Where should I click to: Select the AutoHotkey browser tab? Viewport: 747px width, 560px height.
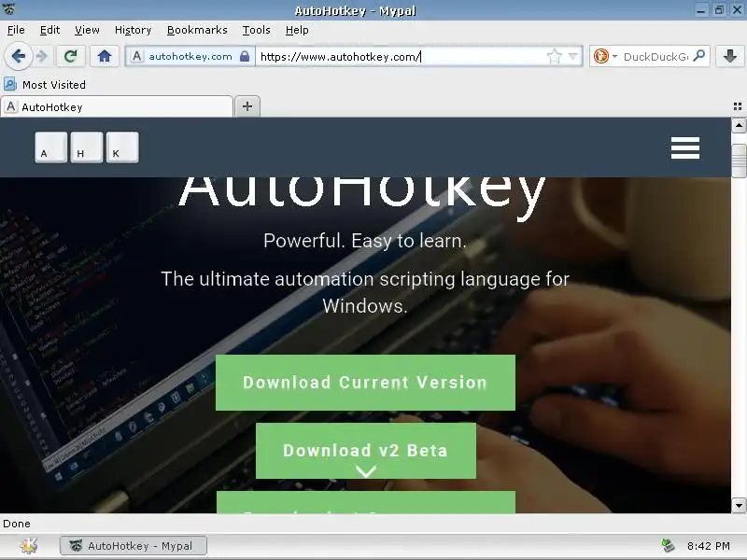click(117, 106)
